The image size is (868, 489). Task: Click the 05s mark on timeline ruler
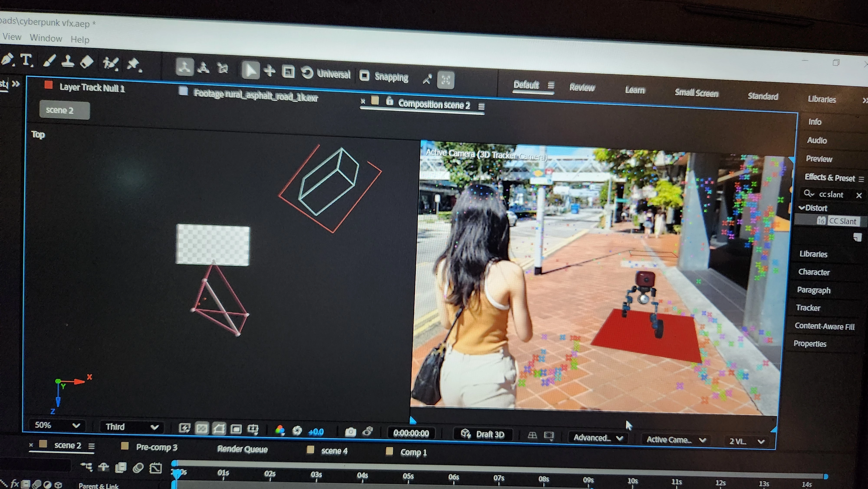408,476
